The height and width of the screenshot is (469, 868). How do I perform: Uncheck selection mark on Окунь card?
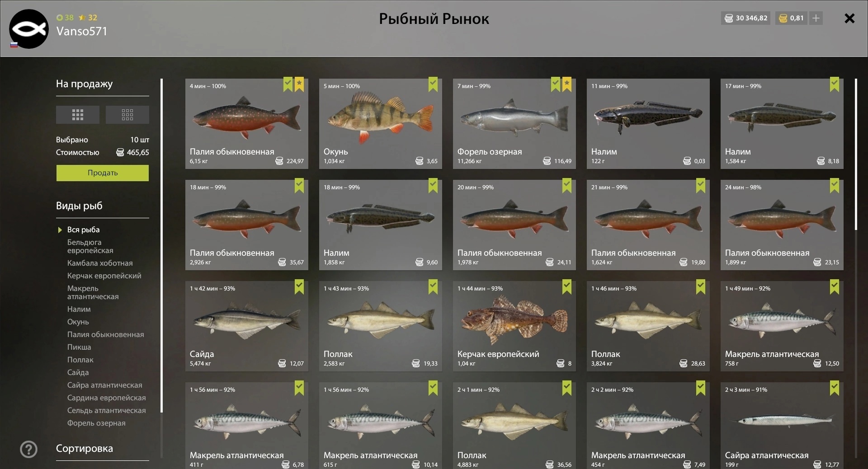tap(433, 84)
